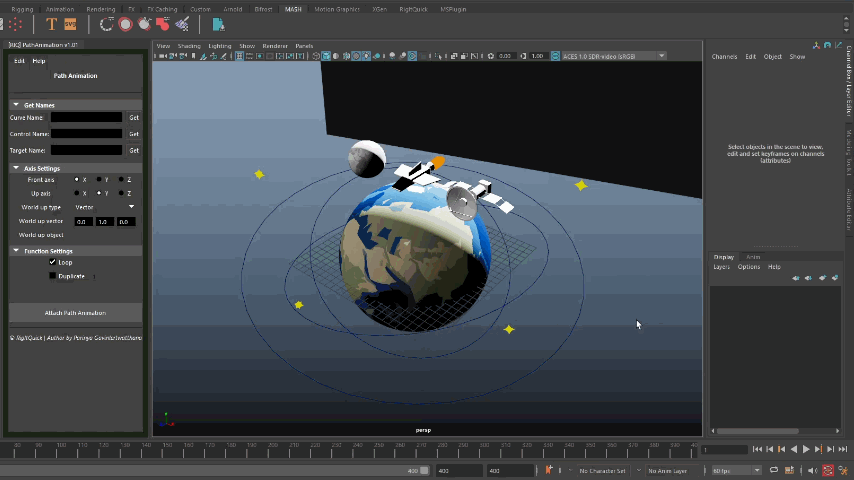Click the MASH Create Text 'T' shelf icon
This screenshot has height=480, width=854.
pyautogui.click(x=51, y=25)
